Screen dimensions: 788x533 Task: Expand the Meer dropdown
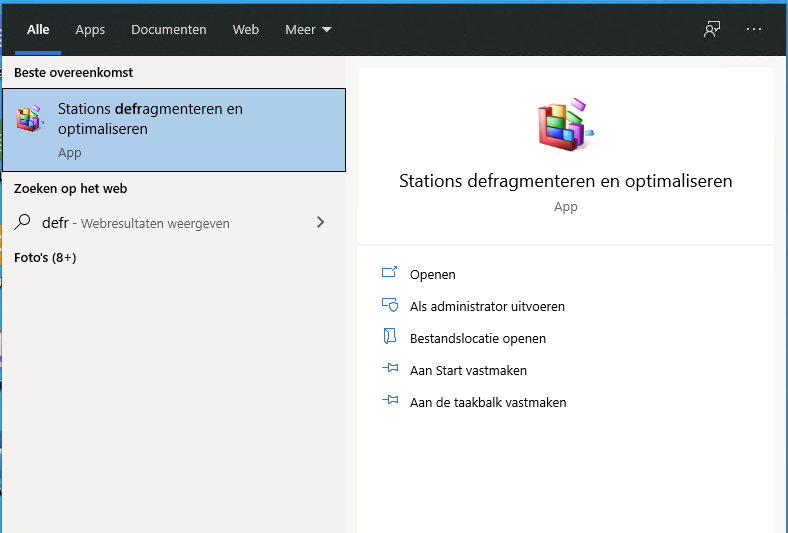pyautogui.click(x=308, y=30)
